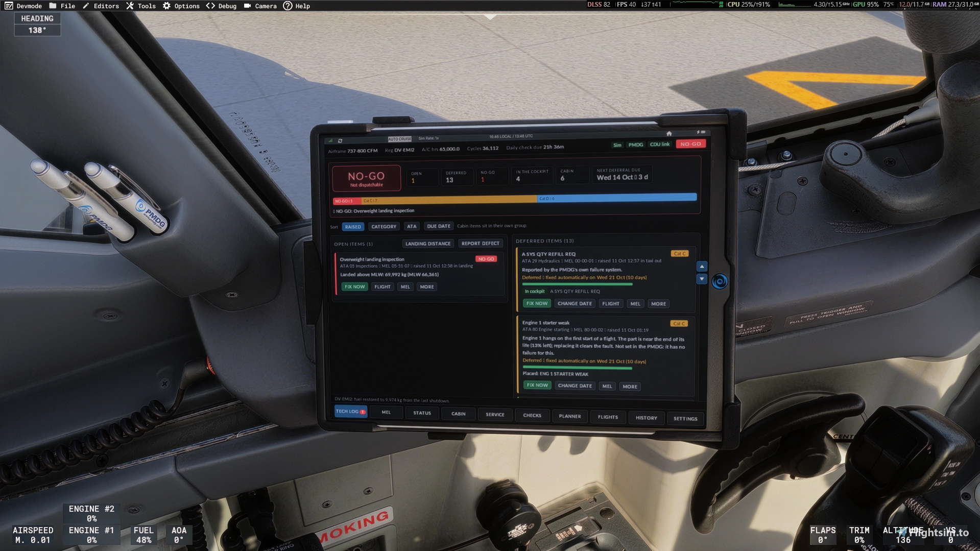Viewport: 980px width, 551px height.
Task: Switch to the SERVICE tab
Action: click(495, 415)
